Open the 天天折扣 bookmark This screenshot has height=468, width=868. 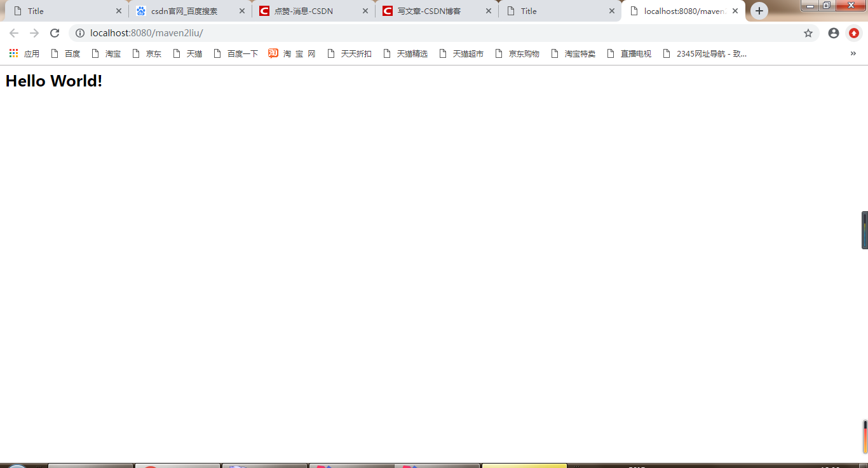[x=349, y=53]
